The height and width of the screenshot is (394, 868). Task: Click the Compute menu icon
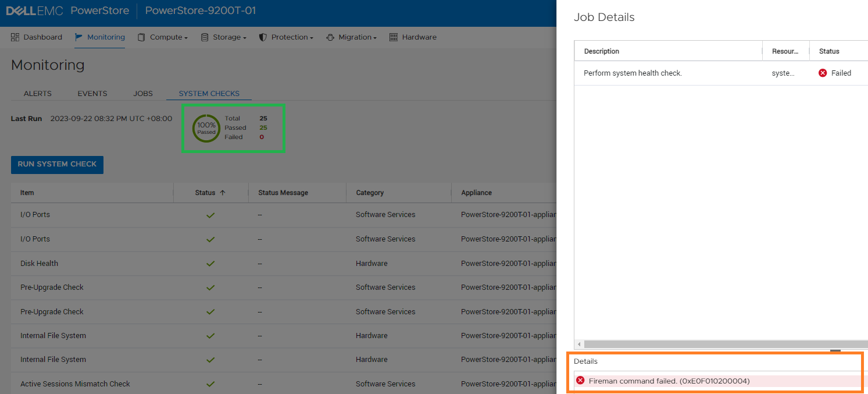point(141,37)
